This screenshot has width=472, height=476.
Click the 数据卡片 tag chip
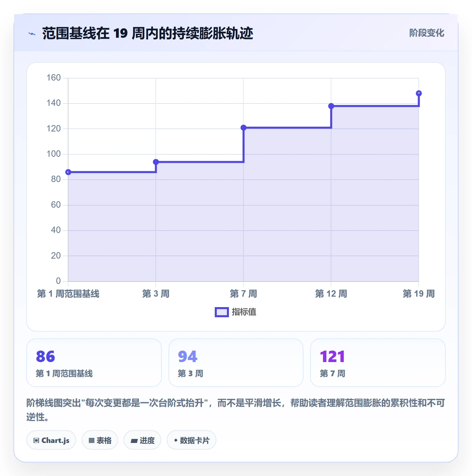191,440
